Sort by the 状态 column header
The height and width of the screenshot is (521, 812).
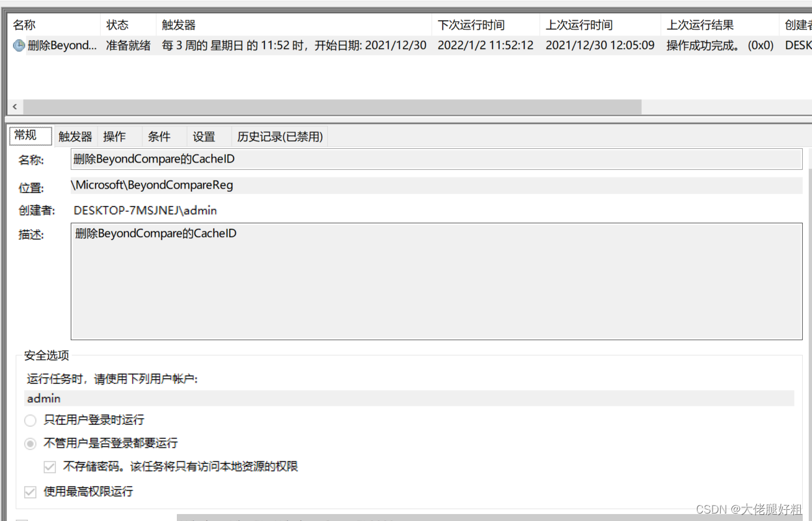(x=128, y=25)
